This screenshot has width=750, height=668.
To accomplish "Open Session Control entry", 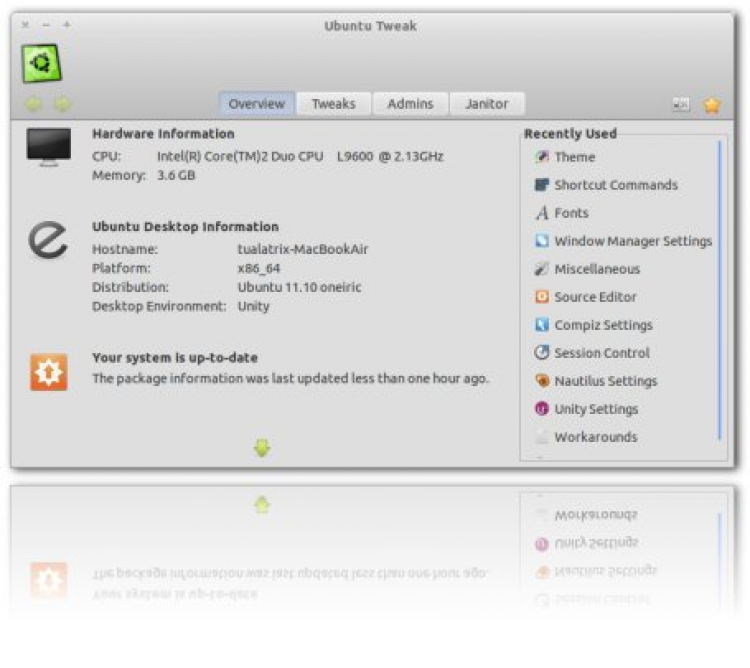I will (602, 353).
